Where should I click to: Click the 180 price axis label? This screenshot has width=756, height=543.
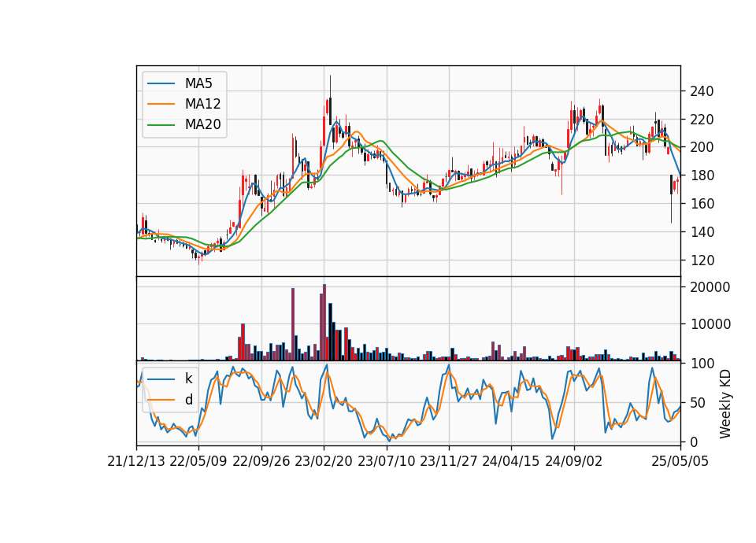702,175
